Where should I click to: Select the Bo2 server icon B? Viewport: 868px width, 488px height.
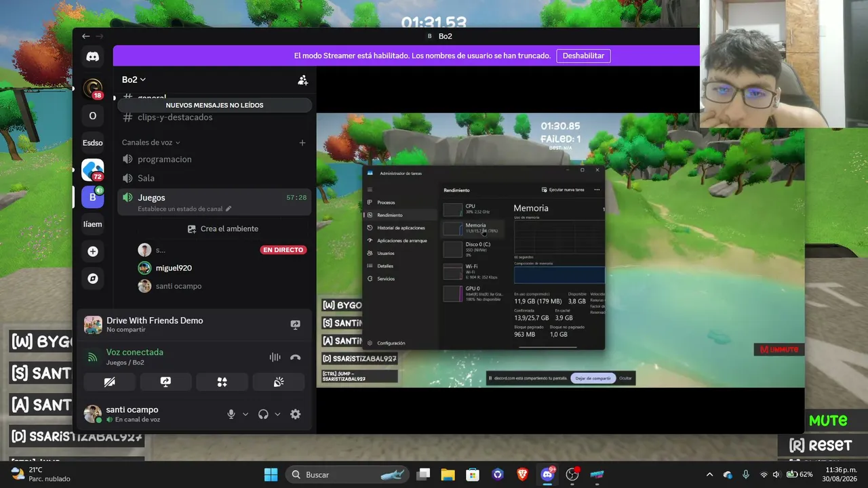click(x=93, y=197)
